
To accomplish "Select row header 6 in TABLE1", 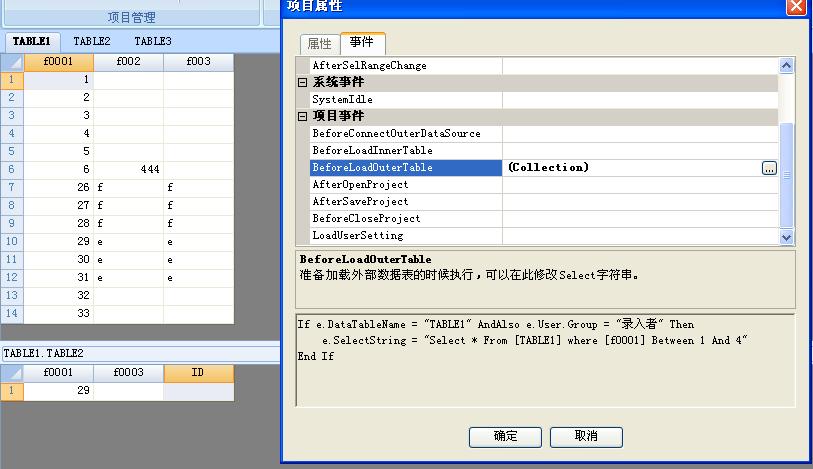I will [12, 170].
